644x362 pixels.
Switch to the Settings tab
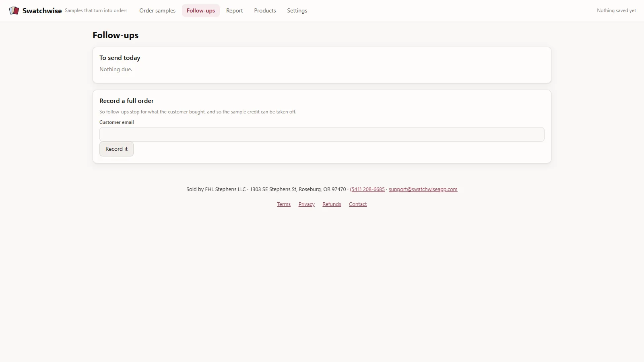coord(297,10)
